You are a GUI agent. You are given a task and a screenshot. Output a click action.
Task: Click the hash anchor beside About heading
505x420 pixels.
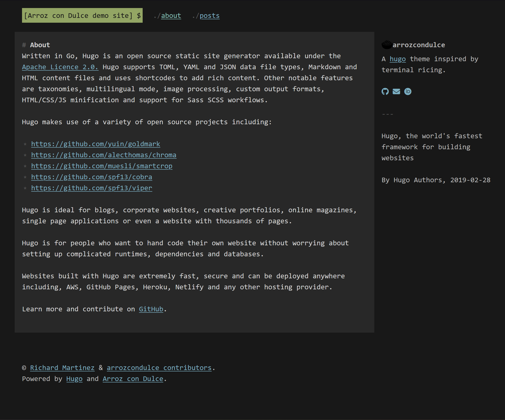point(24,45)
